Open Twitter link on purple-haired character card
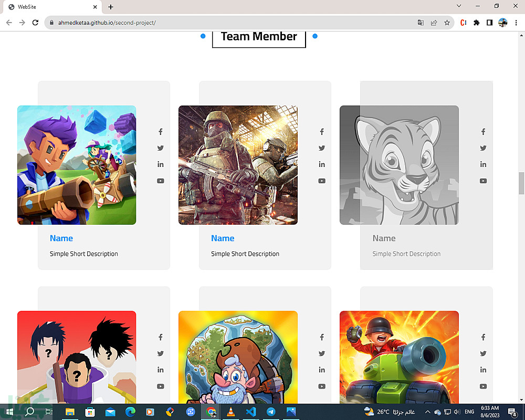This screenshot has width=525, height=420. (160, 148)
